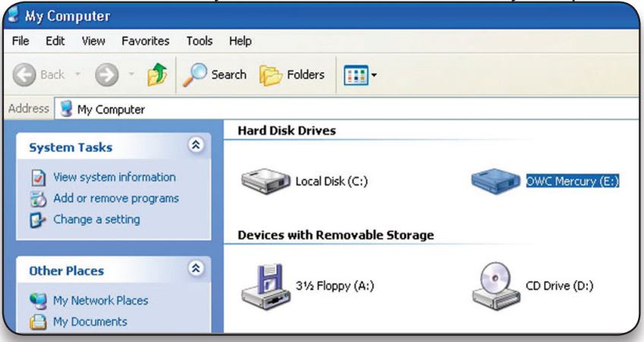The height and width of the screenshot is (342, 644).
Task: Select the Local Disk (C:) drive icon
Action: 266,181
